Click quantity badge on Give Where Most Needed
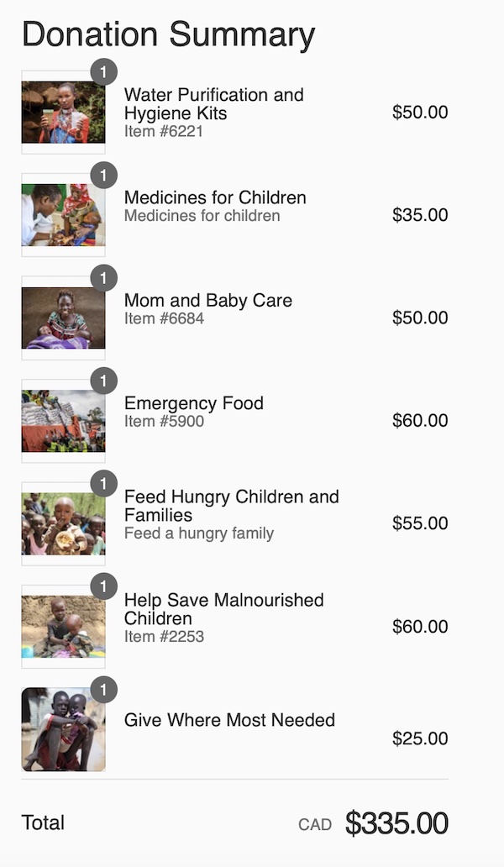The image size is (504, 867). coord(103,690)
